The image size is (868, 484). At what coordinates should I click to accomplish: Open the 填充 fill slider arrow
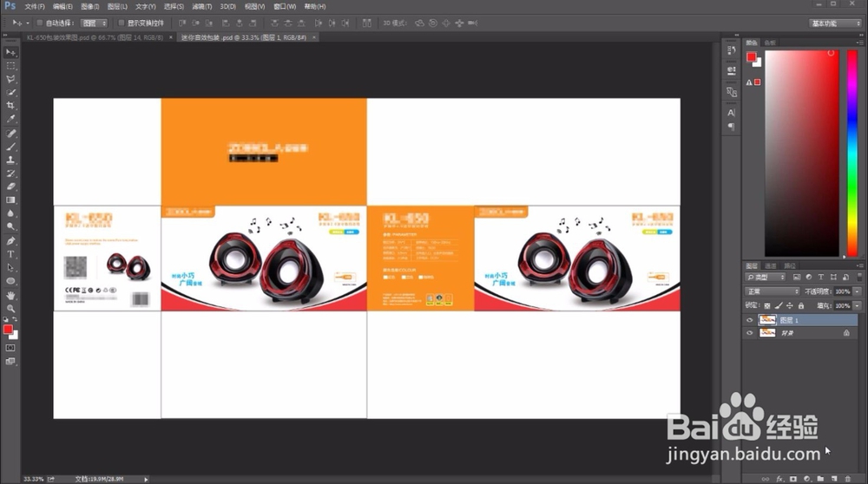point(857,305)
